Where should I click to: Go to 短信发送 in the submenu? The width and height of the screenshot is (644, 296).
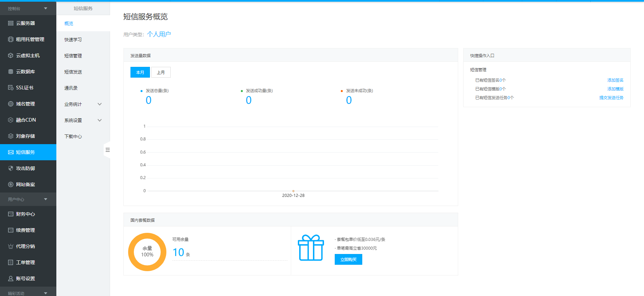coord(73,72)
